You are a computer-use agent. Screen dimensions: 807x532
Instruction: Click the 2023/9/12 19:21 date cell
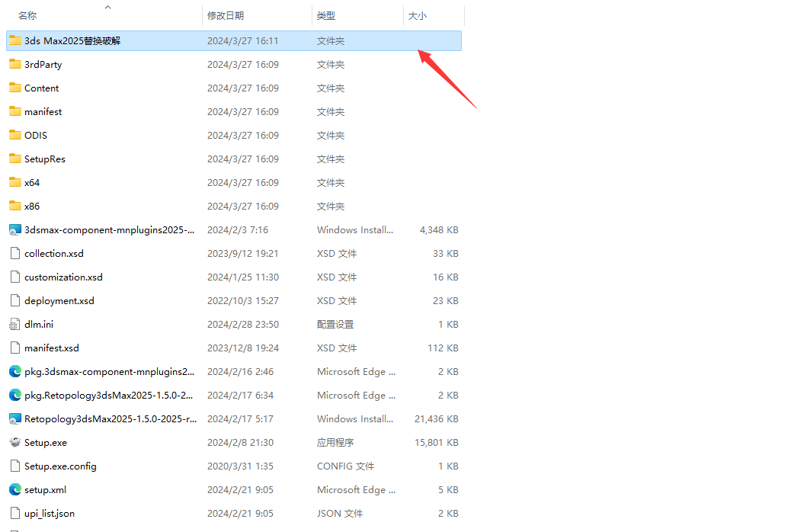point(243,253)
